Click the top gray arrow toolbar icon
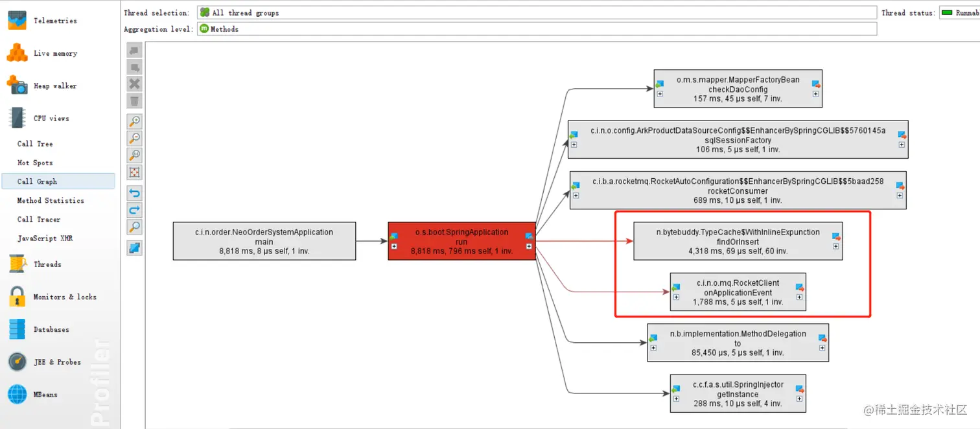Viewport: 980px width, 429px height. point(134,51)
